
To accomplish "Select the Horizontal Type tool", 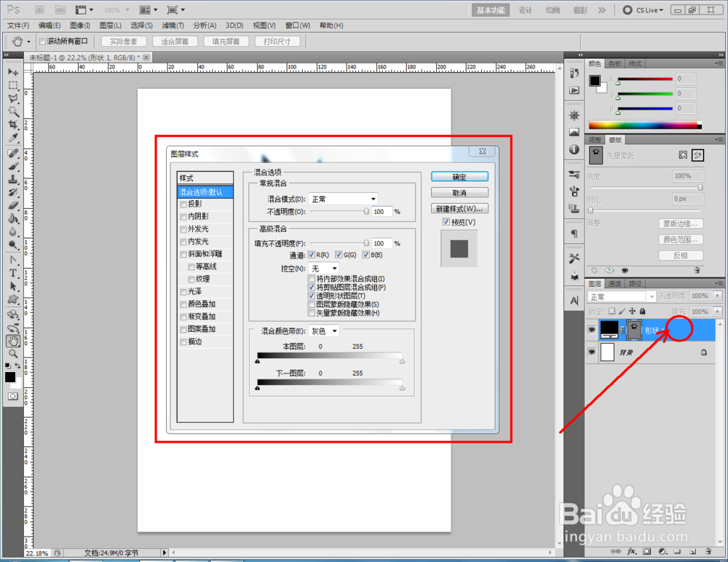I will pyautogui.click(x=13, y=273).
